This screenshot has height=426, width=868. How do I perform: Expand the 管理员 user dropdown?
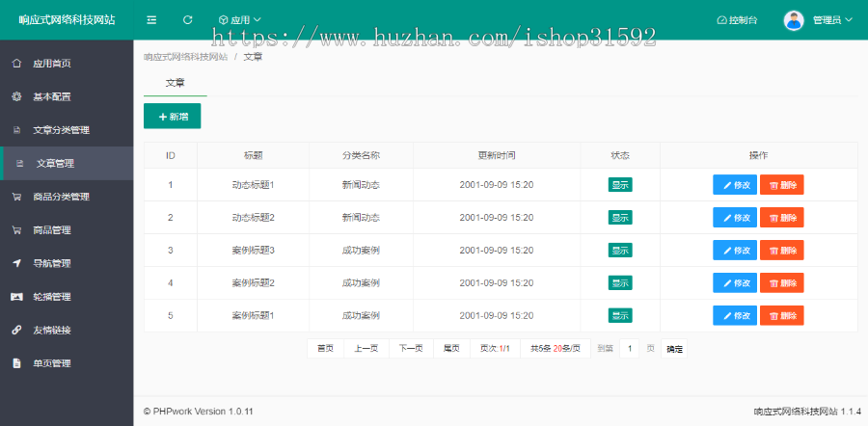point(832,19)
